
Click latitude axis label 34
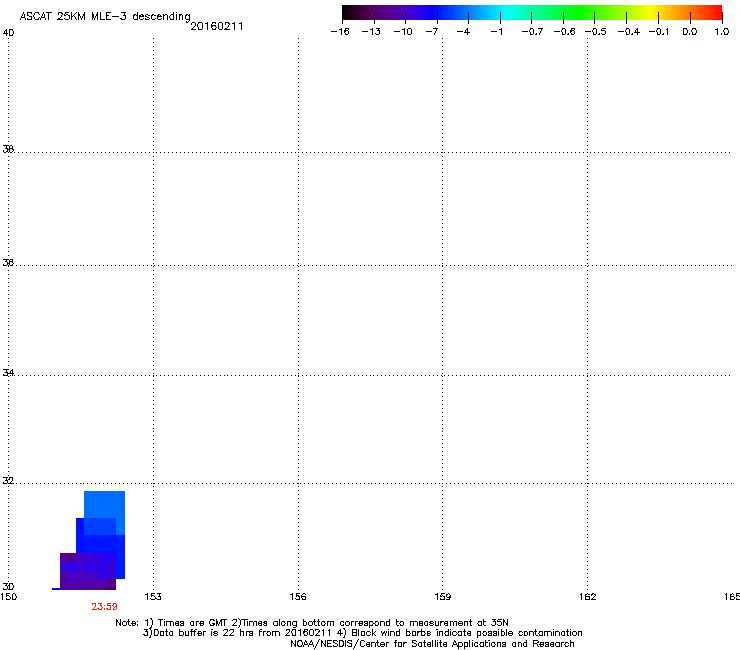pyautogui.click(x=8, y=372)
